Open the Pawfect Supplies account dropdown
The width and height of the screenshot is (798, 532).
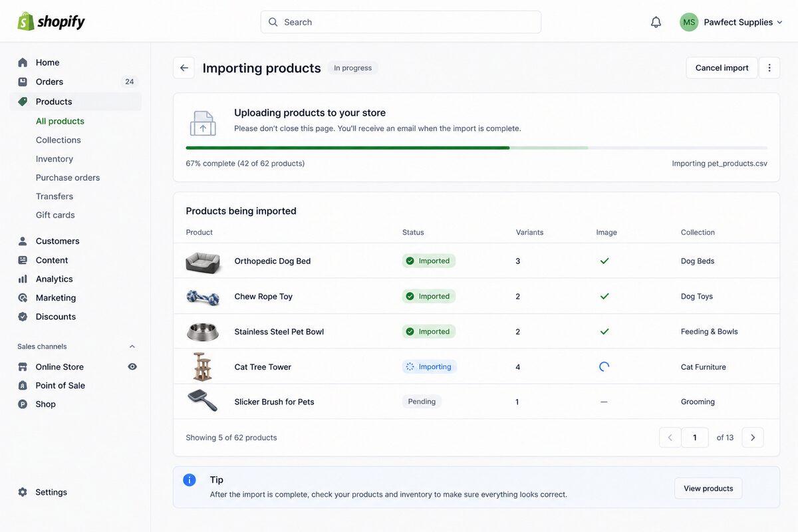[x=731, y=22]
